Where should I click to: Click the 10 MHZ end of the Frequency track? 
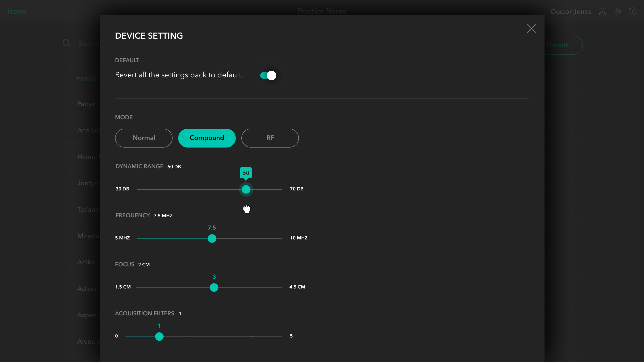(x=281, y=239)
